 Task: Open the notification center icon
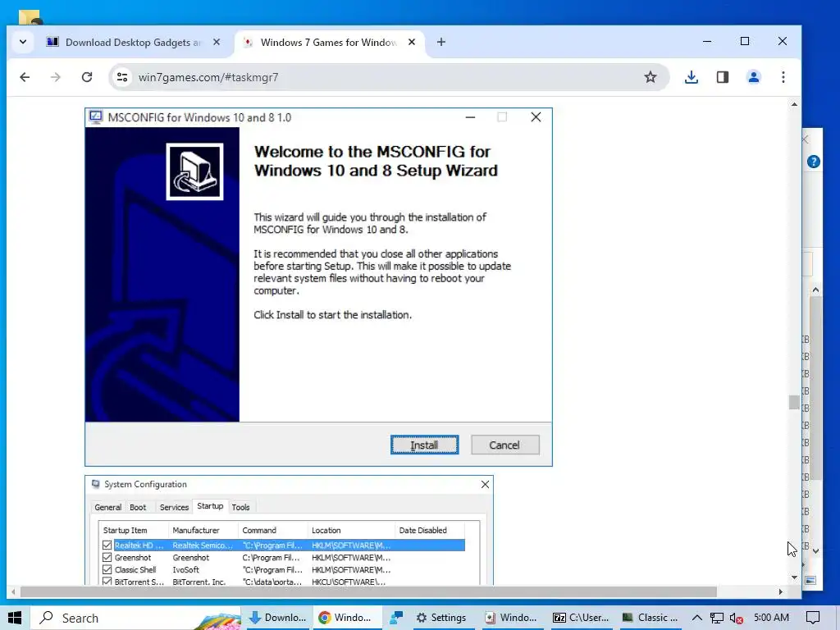[x=813, y=619]
